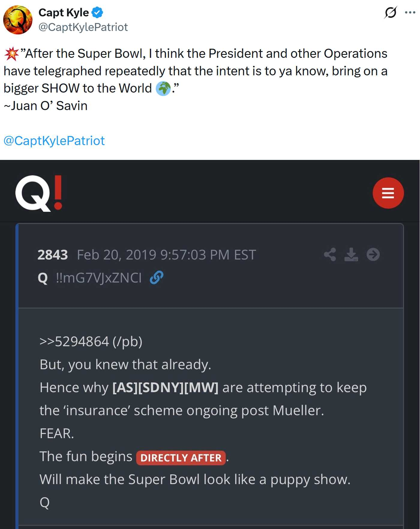Viewport: 420px width, 529px height.
Task: Click the tripcode !!mG7VJxZNCI
Action: (99, 278)
